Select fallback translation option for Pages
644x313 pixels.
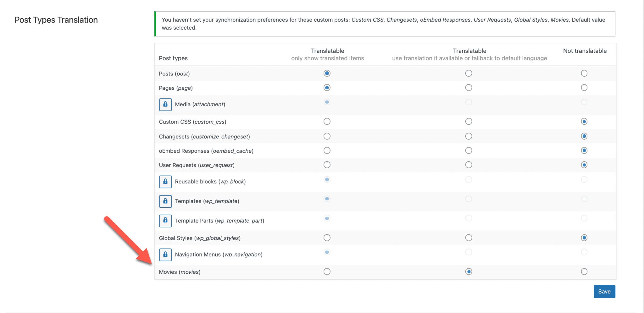[x=469, y=87]
